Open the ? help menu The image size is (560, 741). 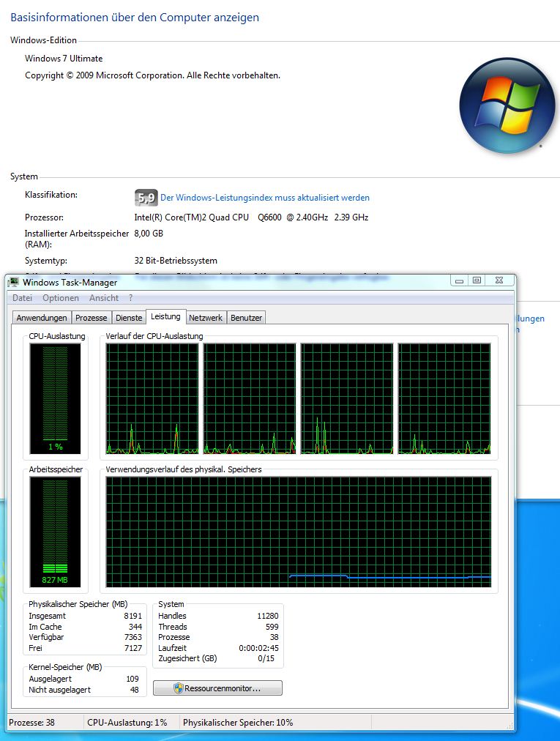130,298
